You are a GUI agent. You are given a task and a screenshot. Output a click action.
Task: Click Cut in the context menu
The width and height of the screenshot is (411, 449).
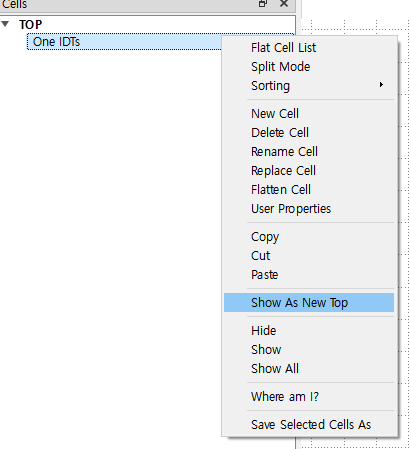click(260, 256)
